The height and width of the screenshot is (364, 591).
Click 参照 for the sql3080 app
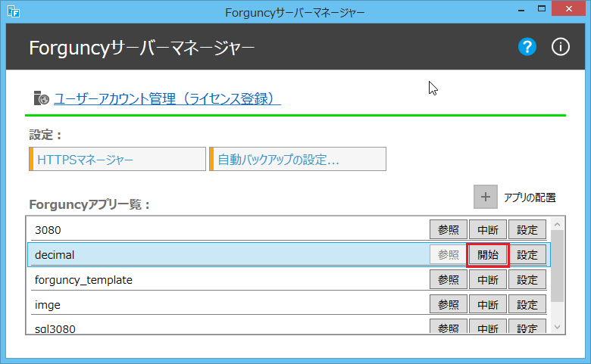point(449,327)
